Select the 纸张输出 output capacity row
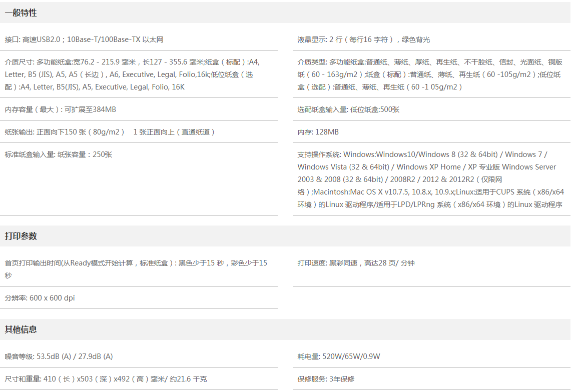574x392 pixels. [x=110, y=132]
